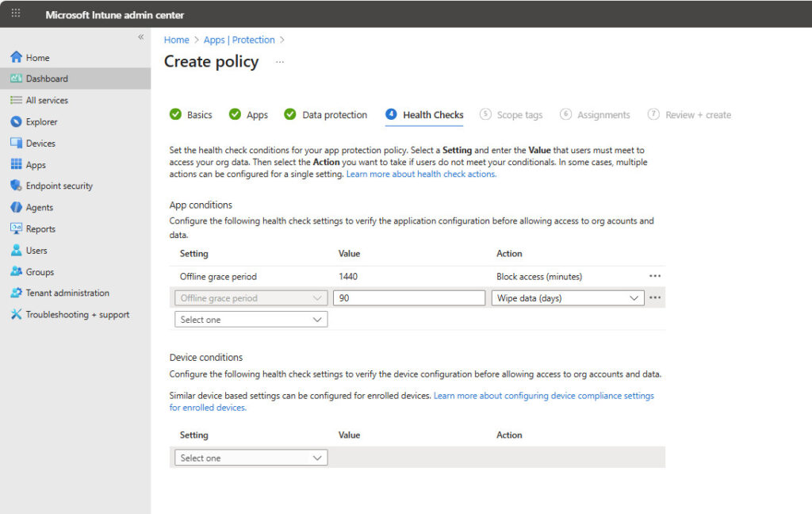Open the App conditions Select one dropdown
812x514 pixels.
250,320
